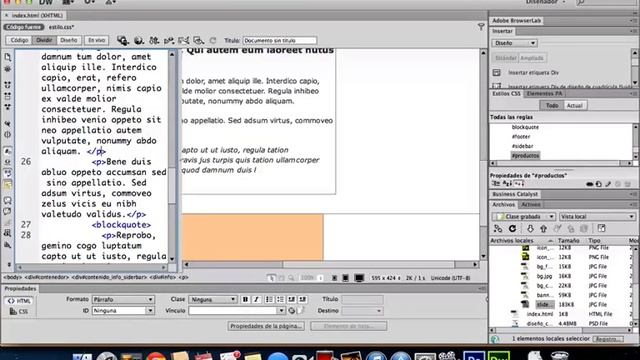This screenshot has height=360, width=640.
Task: Open the Formato Párrafo dropdown
Action: (x=123, y=300)
